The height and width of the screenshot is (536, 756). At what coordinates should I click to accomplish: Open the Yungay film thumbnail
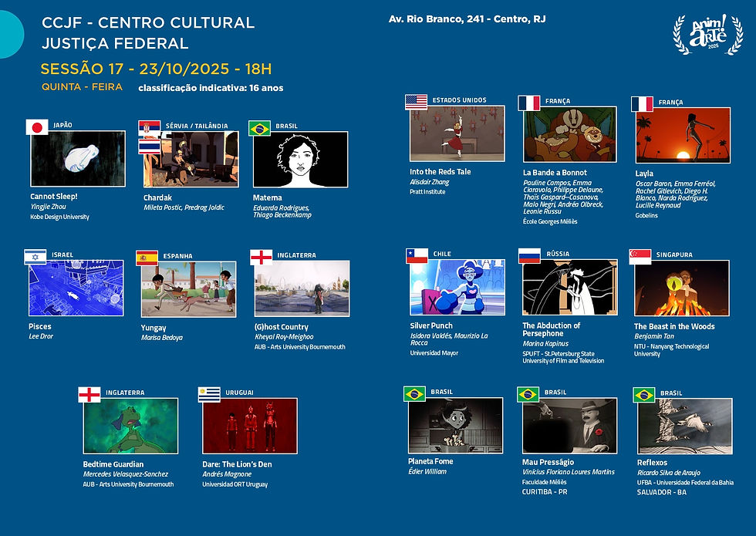[x=188, y=289]
